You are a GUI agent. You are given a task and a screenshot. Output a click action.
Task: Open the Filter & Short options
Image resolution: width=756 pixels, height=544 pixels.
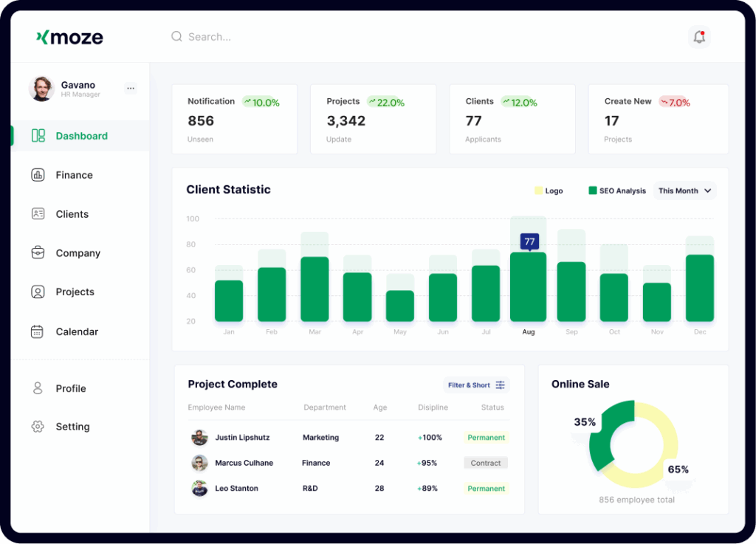click(x=476, y=385)
